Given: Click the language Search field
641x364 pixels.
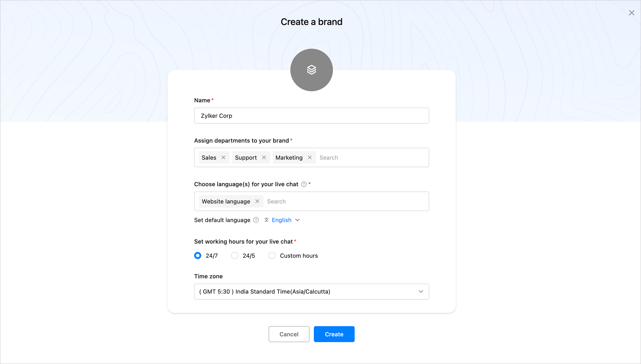Looking at the screenshot, I should click(345, 201).
